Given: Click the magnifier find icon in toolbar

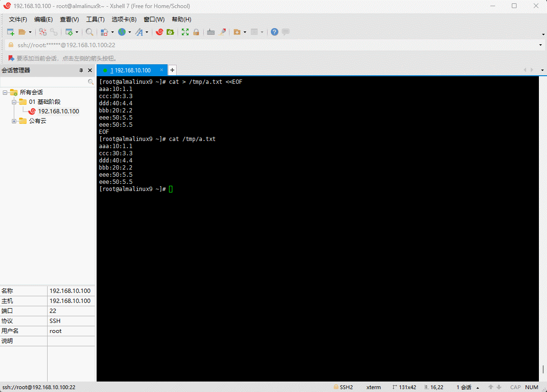Looking at the screenshot, I should pos(89,32).
